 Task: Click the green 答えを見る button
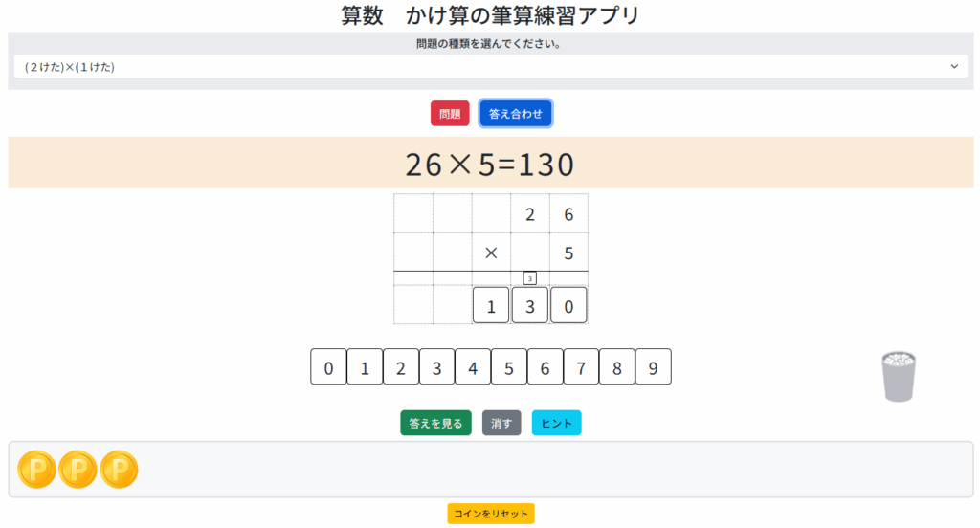(435, 423)
